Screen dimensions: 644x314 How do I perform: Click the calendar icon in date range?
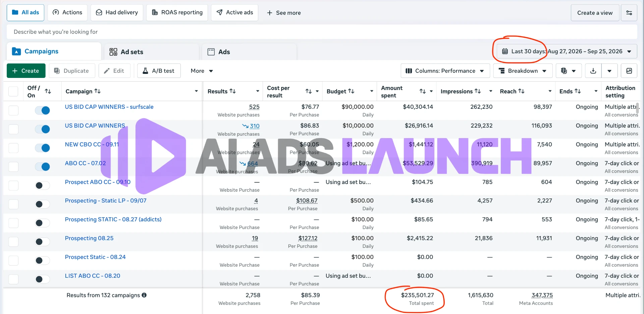click(x=505, y=51)
